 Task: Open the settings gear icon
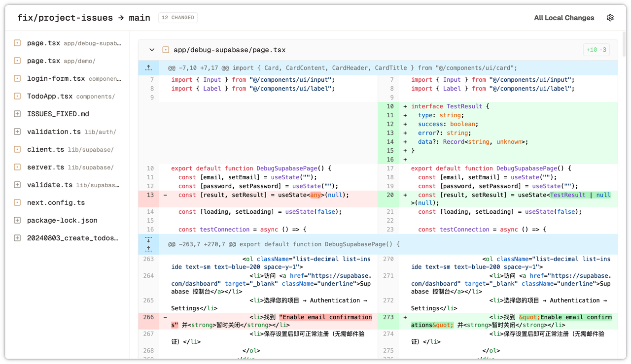[610, 18]
